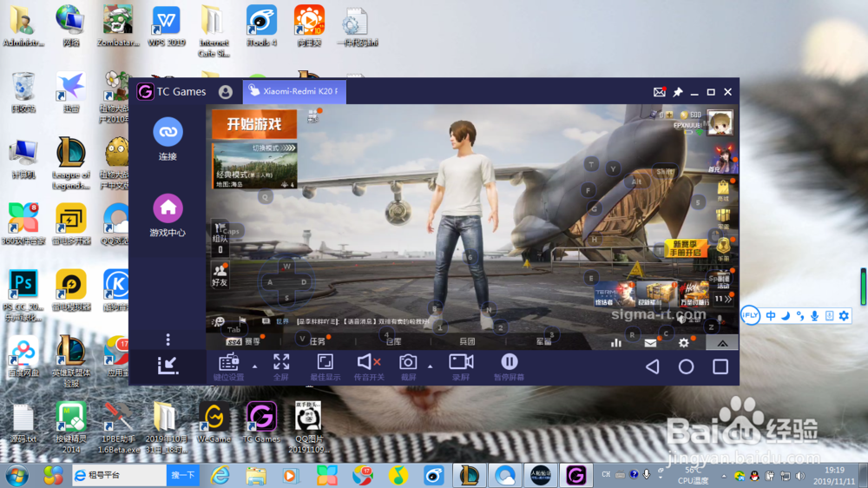Click the 新赛季手册开启 banner

click(x=686, y=248)
